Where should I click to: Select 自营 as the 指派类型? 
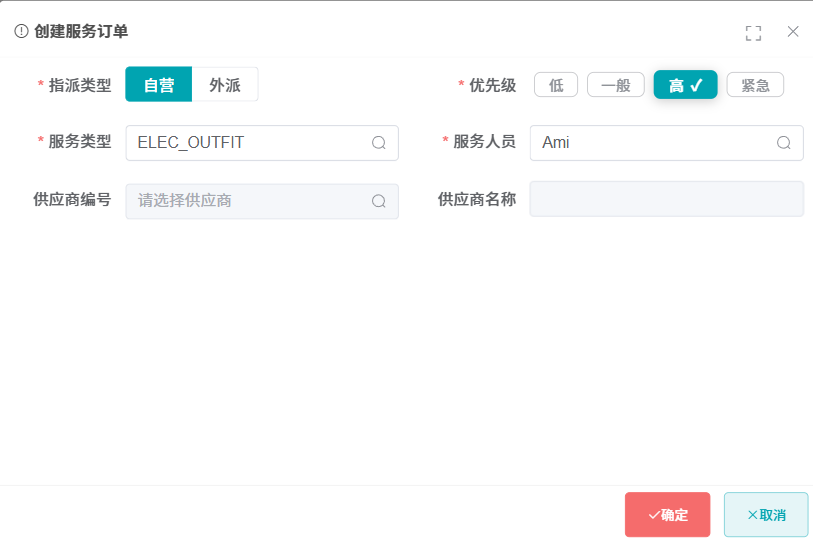coord(159,85)
